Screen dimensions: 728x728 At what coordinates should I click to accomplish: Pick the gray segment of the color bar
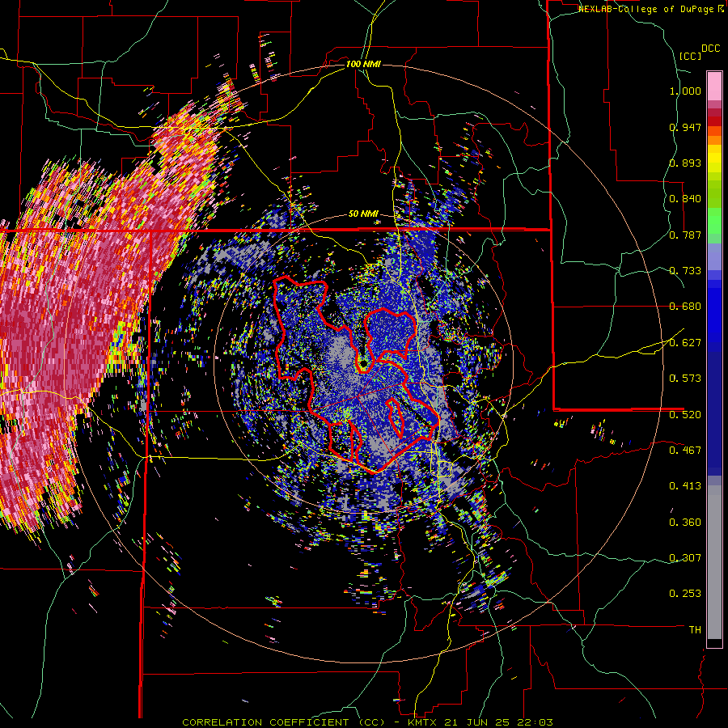coord(714,562)
